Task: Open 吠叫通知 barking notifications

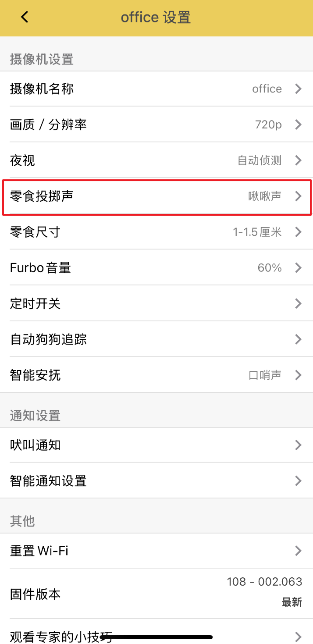Action: 35,445
